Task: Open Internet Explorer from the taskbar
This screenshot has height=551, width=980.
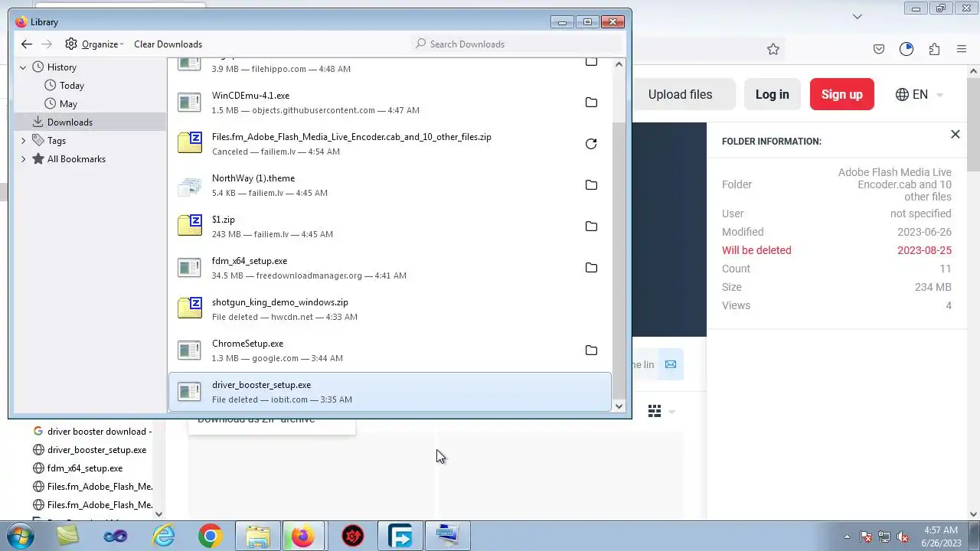Action: (x=163, y=536)
